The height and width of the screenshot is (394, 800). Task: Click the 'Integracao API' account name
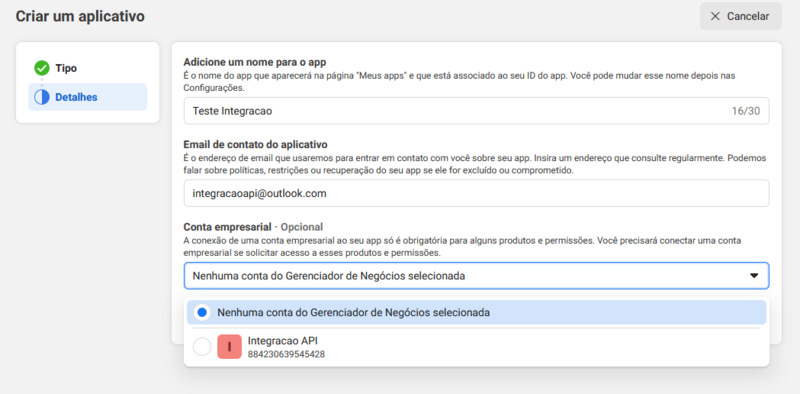click(x=282, y=340)
